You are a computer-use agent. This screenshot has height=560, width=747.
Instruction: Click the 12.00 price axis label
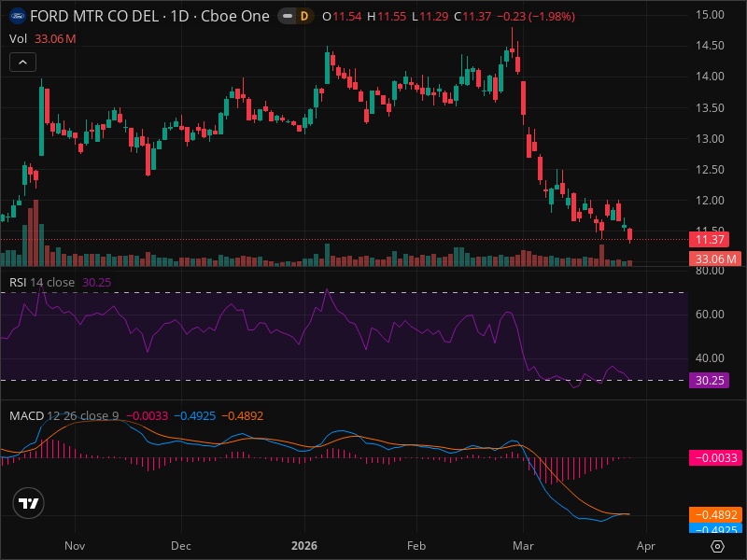[x=710, y=201]
